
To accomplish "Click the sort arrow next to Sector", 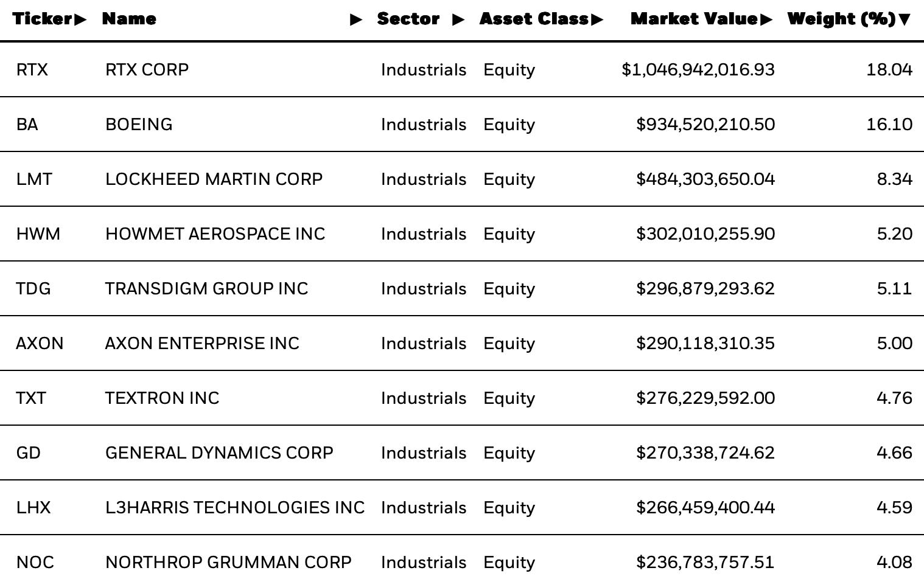I will [459, 19].
